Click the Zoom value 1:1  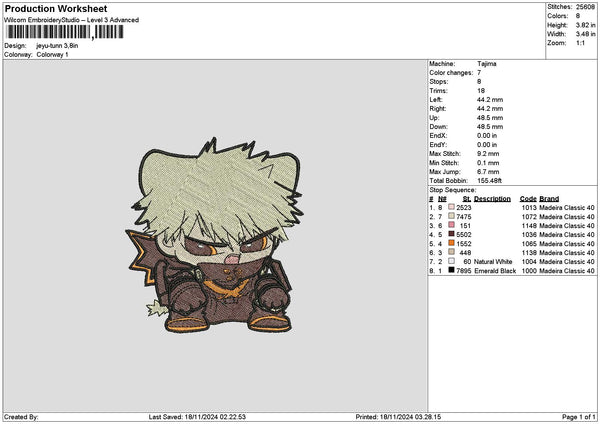[x=580, y=43]
